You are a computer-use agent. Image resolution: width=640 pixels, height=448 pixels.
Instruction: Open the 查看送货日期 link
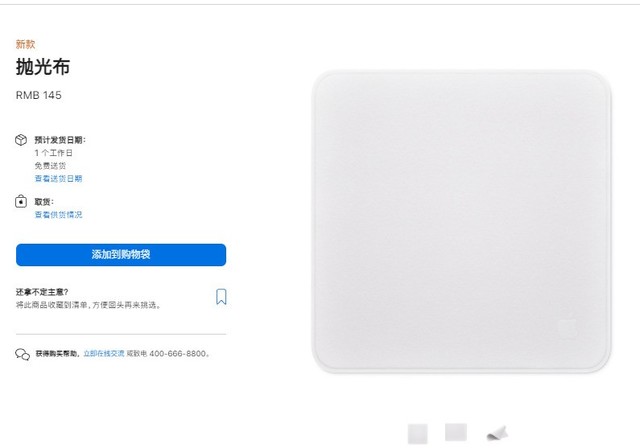pos(58,178)
